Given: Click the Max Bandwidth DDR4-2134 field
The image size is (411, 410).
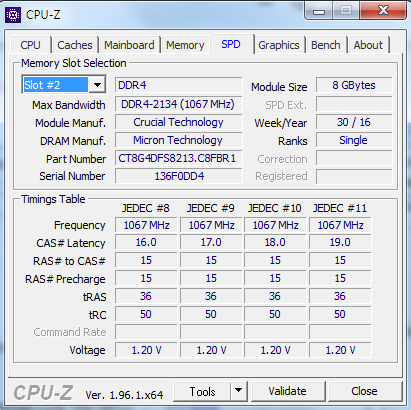Looking at the screenshot, I should click(x=178, y=104).
